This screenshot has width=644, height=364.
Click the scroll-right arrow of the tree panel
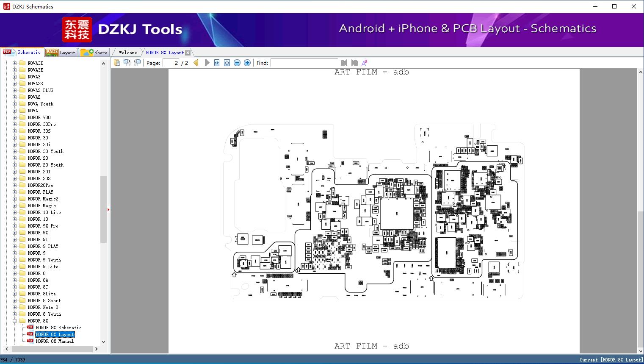point(97,349)
